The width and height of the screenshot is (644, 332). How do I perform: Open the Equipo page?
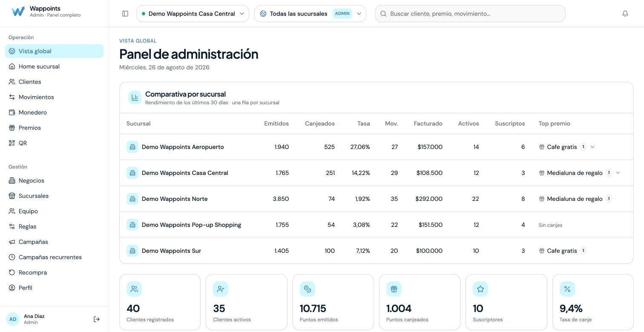click(54, 211)
